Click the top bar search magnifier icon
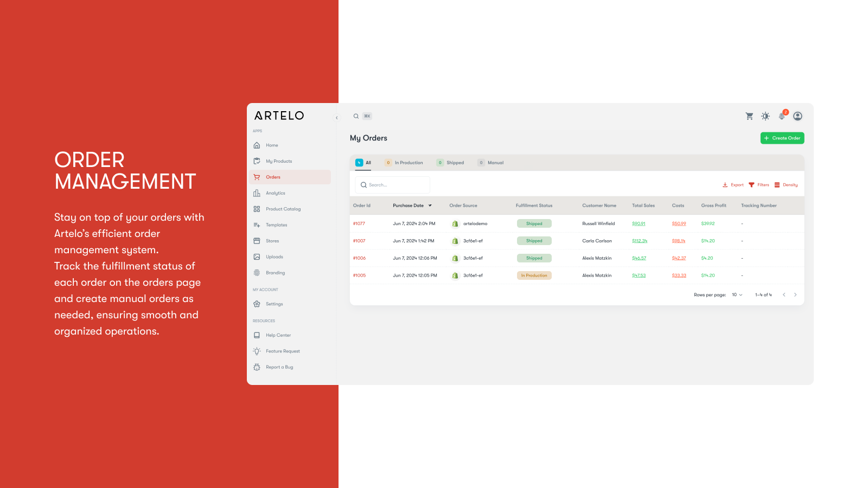This screenshot has height=488, width=868. point(356,116)
